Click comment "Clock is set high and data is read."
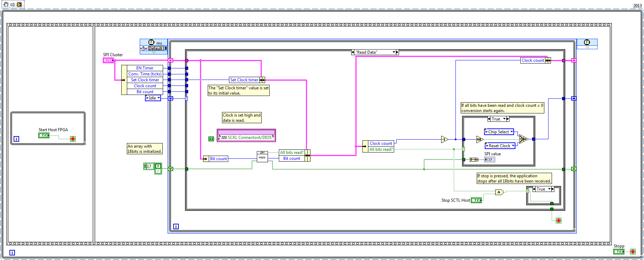The image size is (644, 260). click(x=242, y=118)
